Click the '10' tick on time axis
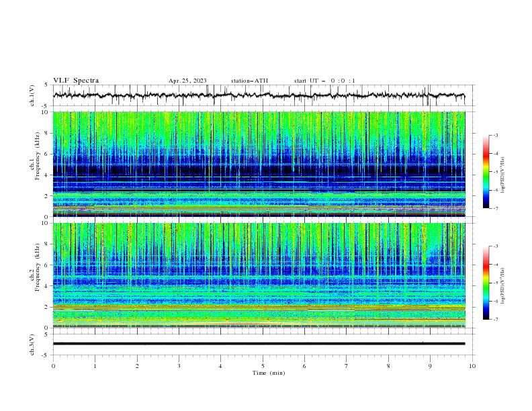This screenshot has width=532, height=411. pos(472,366)
